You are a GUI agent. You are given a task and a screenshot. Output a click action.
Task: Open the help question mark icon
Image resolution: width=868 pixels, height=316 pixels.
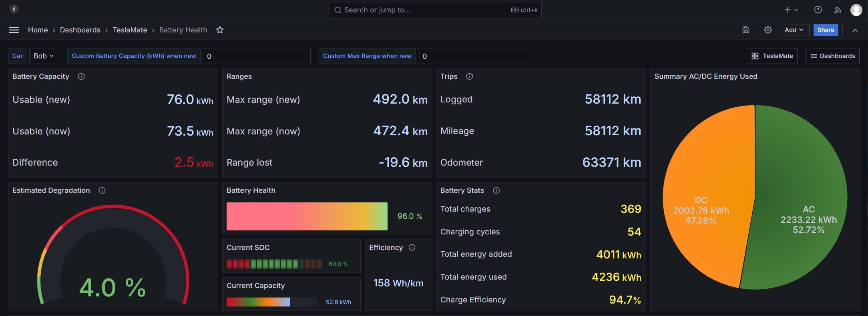818,10
